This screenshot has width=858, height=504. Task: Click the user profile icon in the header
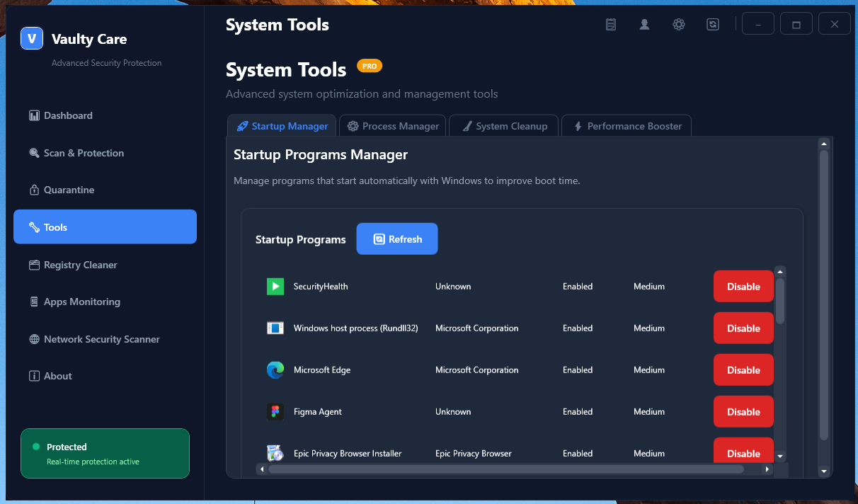coord(645,24)
